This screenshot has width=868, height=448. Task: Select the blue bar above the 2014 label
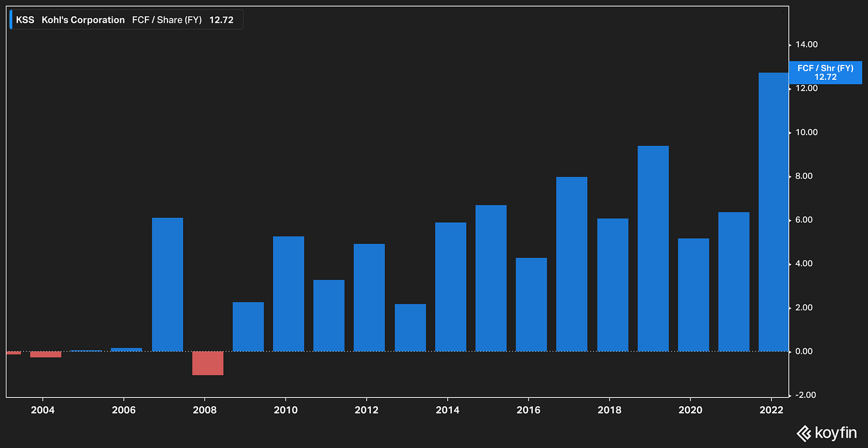click(451, 287)
